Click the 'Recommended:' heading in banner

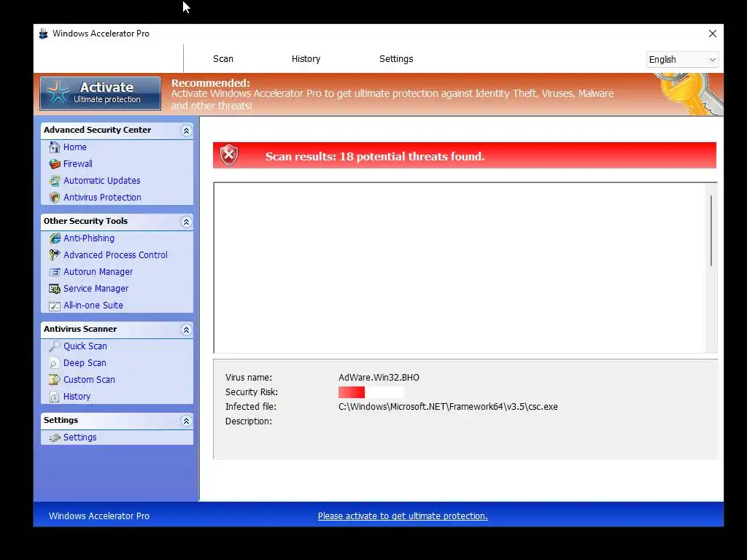(x=211, y=83)
